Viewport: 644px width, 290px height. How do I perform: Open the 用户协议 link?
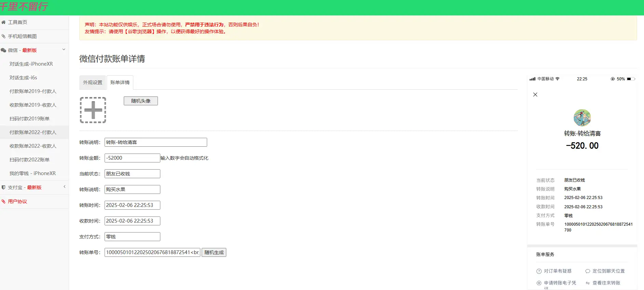[x=17, y=201]
